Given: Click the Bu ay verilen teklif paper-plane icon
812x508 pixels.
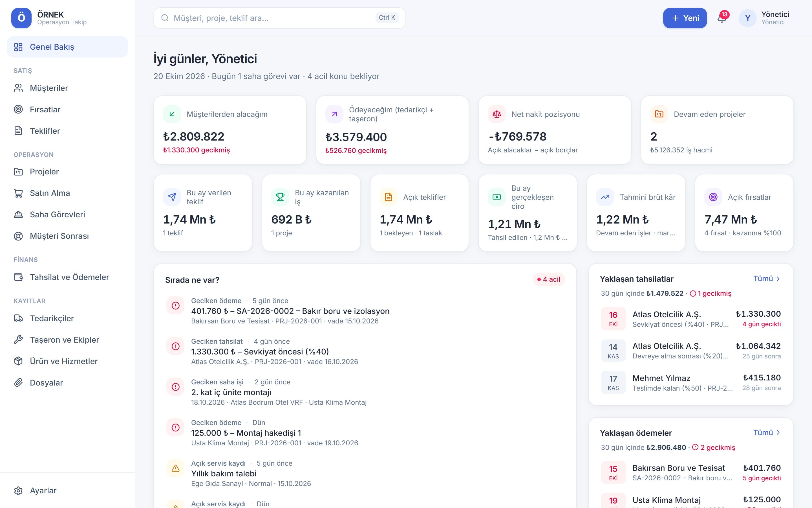Looking at the screenshot, I should pos(172,197).
